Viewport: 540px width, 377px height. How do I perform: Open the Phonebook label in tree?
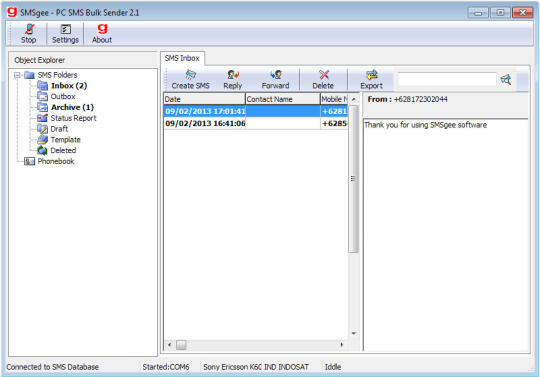(x=56, y=161)
